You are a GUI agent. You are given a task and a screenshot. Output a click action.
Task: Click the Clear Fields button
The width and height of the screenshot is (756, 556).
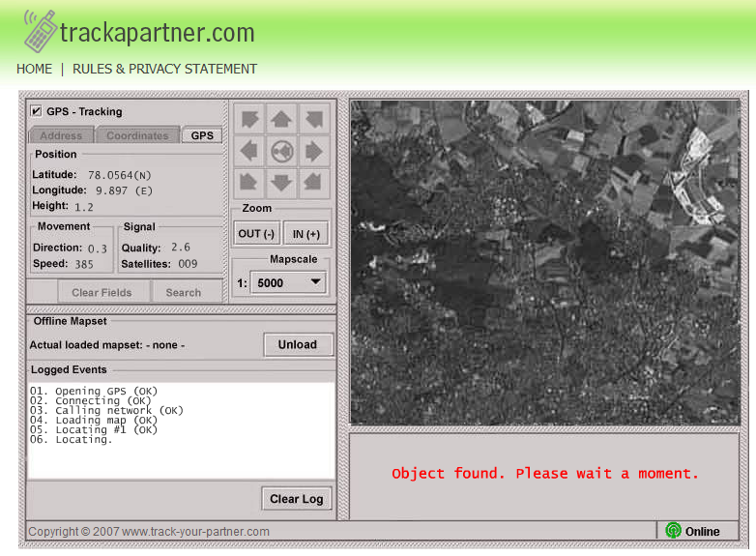(102, 292)
